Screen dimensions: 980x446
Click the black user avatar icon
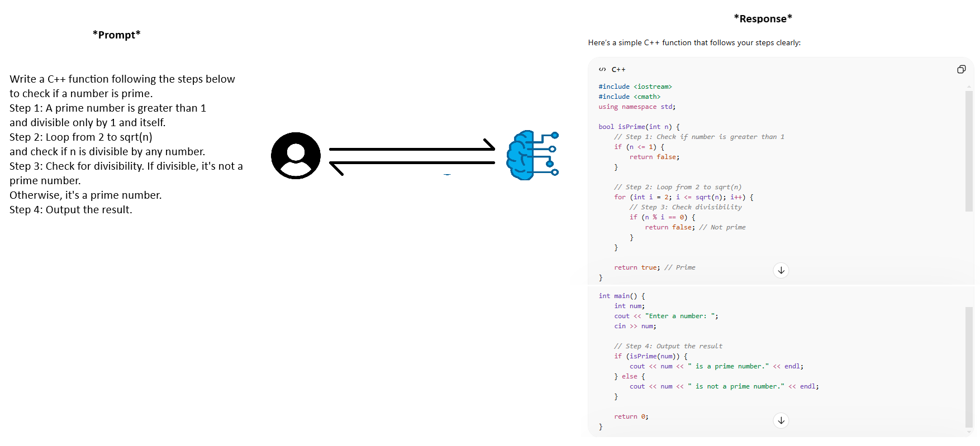pos(296,156)
